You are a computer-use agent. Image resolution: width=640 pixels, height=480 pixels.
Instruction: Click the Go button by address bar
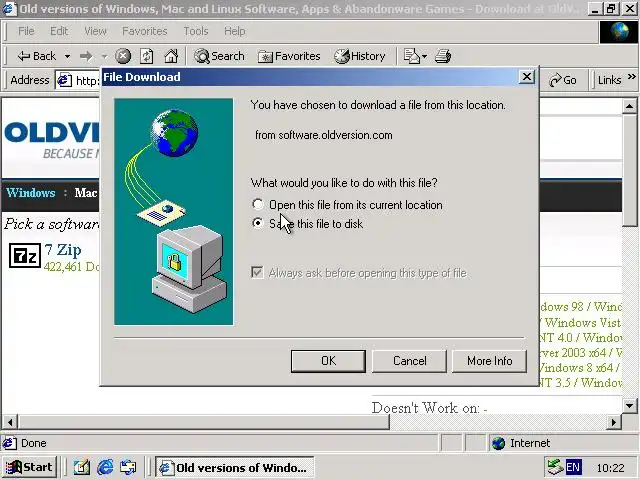click(562, 80)
